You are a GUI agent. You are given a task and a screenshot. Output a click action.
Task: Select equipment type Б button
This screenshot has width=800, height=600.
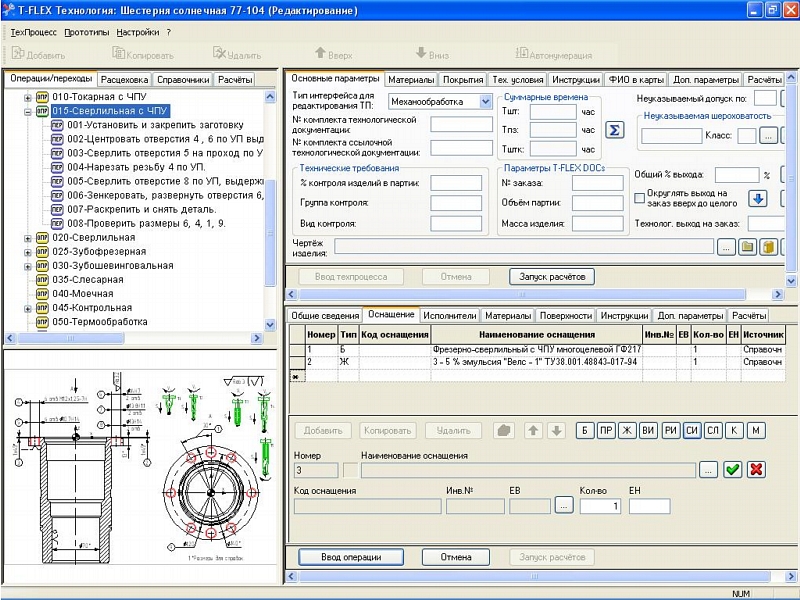[x=585, y=431]
